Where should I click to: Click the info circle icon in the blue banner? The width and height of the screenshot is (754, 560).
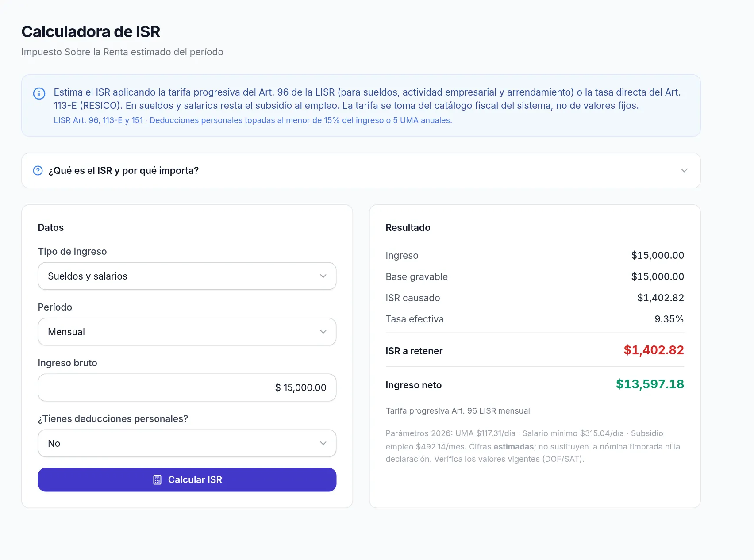(39, 93)
